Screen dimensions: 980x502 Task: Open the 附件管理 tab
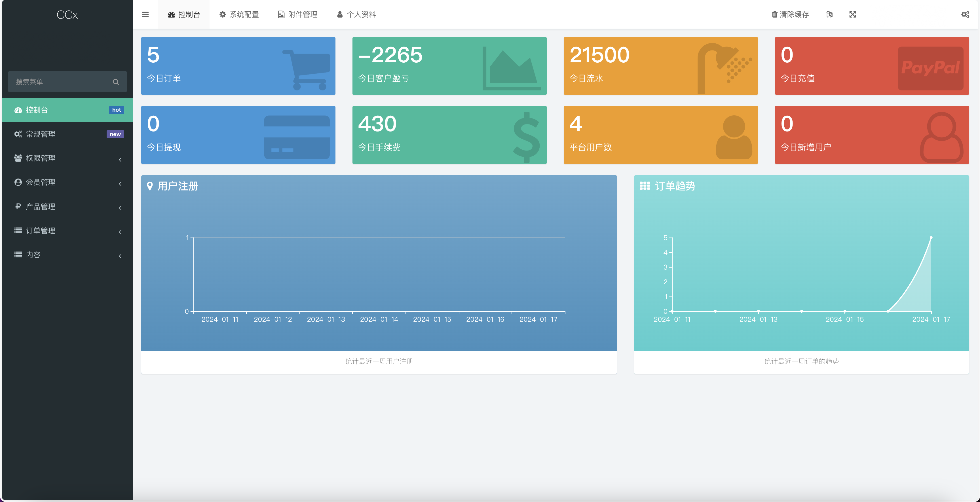coord(297,14)
